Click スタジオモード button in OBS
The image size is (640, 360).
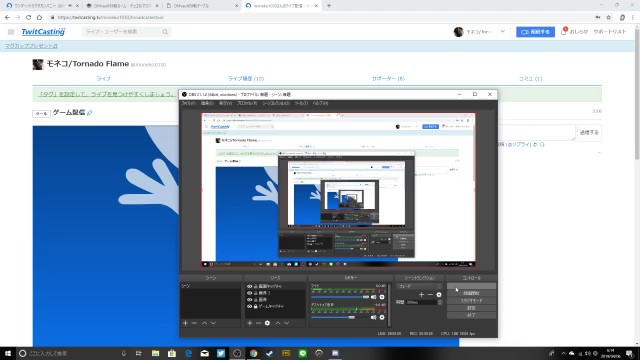[471, 301]
